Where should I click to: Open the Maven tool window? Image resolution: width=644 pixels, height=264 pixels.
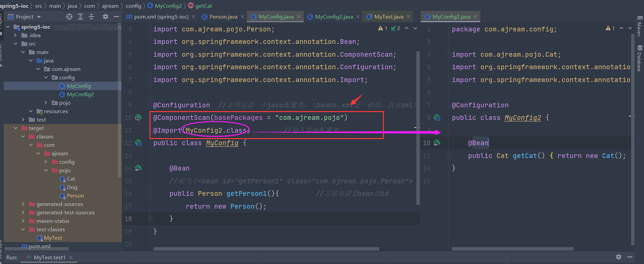point(639,26)
